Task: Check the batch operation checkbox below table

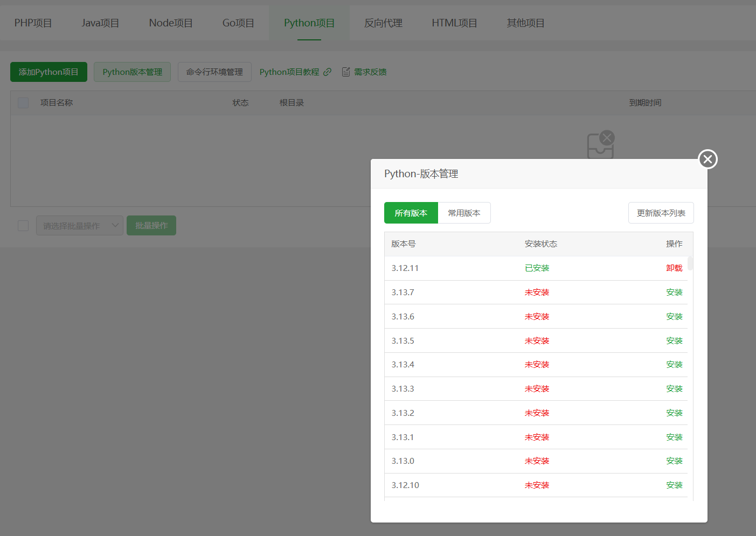Action: (23, 225)
